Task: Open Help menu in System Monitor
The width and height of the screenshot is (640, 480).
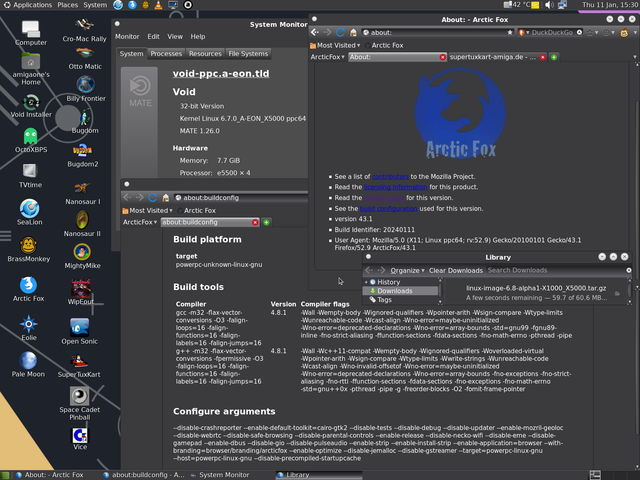Action: [x=198, y=36]
